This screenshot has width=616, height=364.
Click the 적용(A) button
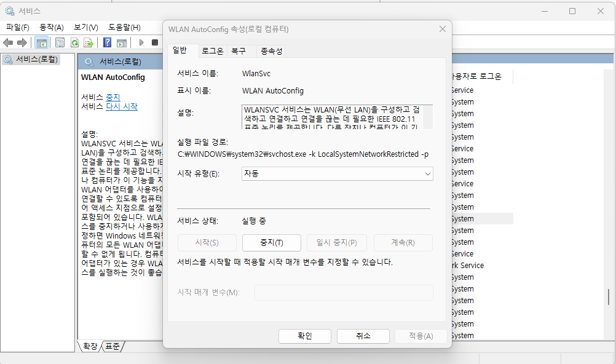[x=421, y=336]
